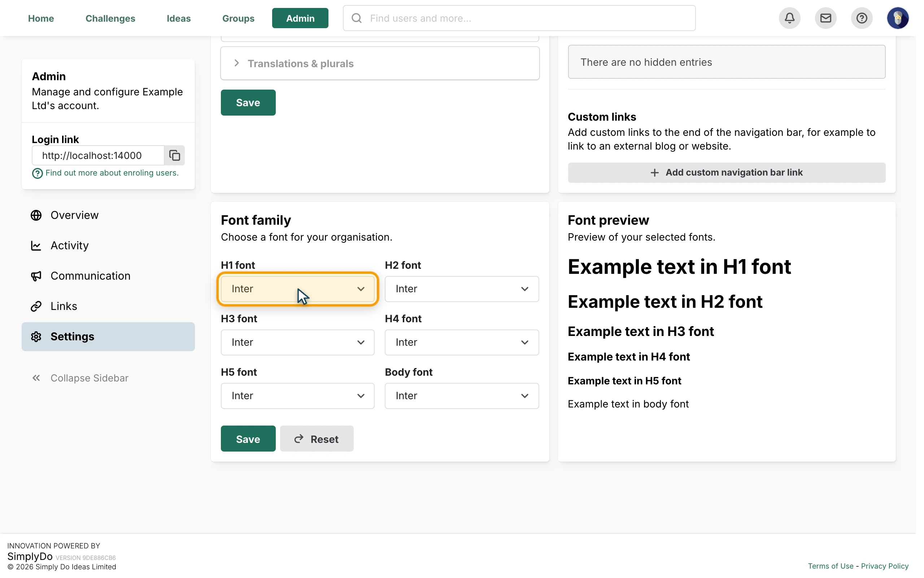The height and width of the screenshot is (578, 924).
Task: Open the Body font dropdown
Action: (462, 396)
